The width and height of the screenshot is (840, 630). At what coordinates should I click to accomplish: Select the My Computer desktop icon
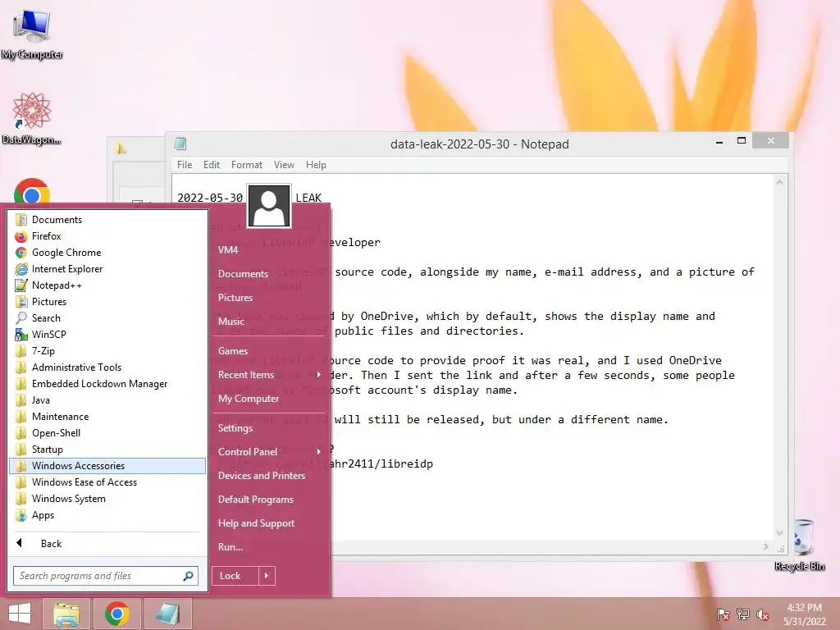point(32,33)
